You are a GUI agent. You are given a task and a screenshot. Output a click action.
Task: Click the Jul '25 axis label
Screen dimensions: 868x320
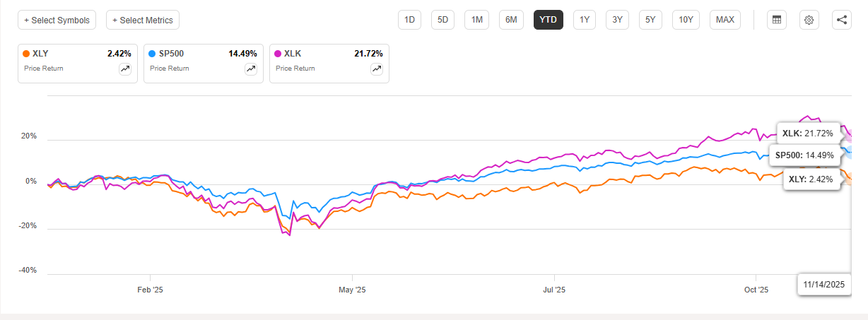click(554, 290)
